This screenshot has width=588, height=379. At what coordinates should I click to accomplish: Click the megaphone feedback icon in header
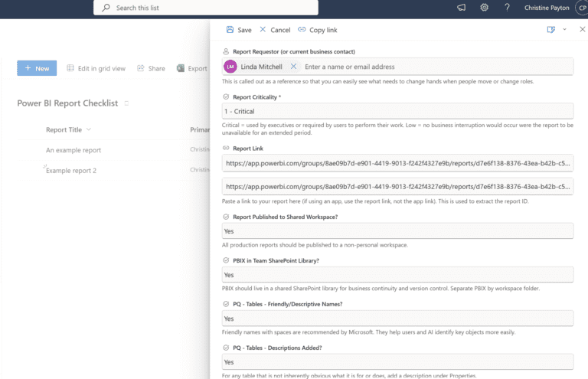461,8
